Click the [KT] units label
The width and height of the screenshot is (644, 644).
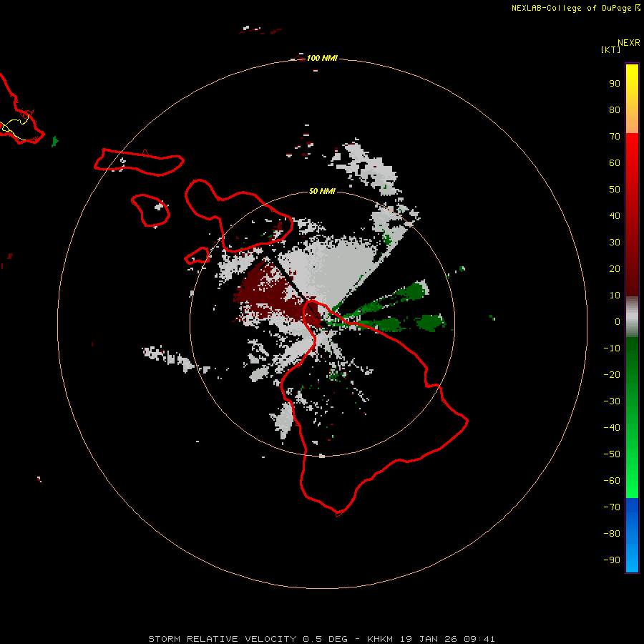coord(611,49)
